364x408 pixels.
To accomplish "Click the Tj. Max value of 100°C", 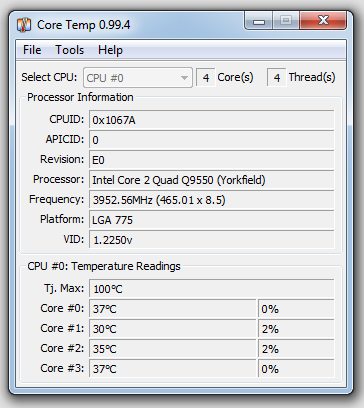I will (x=211, y=289).
